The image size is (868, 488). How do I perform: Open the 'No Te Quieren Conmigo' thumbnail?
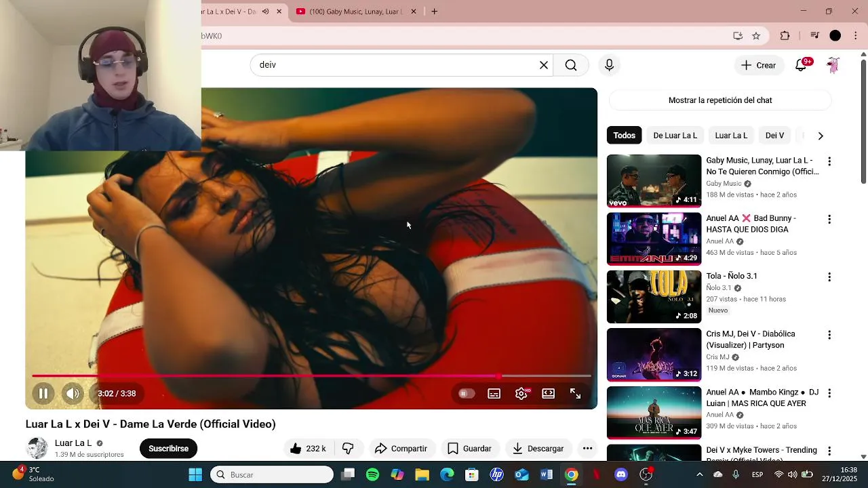pos(654,181)
